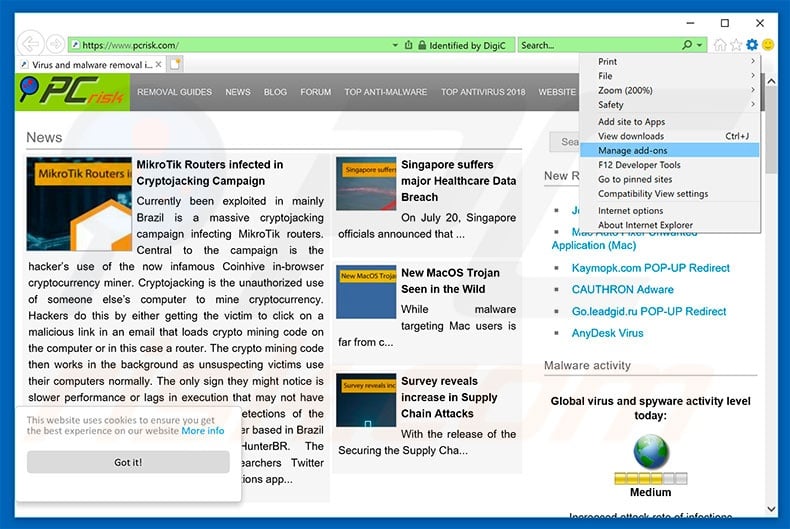Expand the File submenu
Screen dimensions: 790x529
pos(670,76)
